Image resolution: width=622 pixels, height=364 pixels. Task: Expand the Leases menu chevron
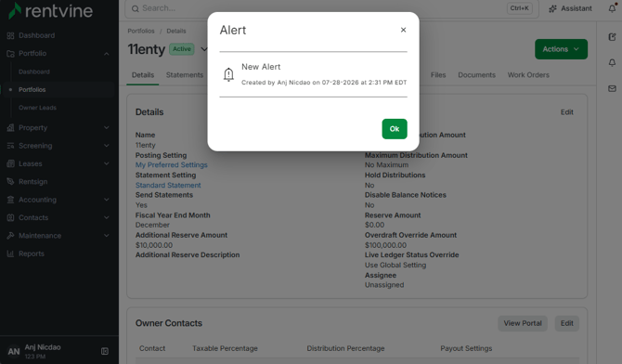coord(107,163)
